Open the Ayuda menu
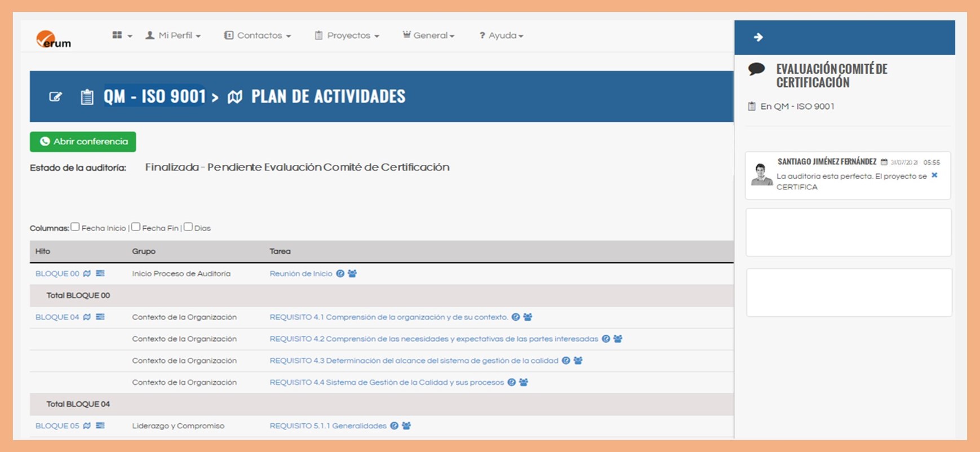 click(x=501, y=36)
